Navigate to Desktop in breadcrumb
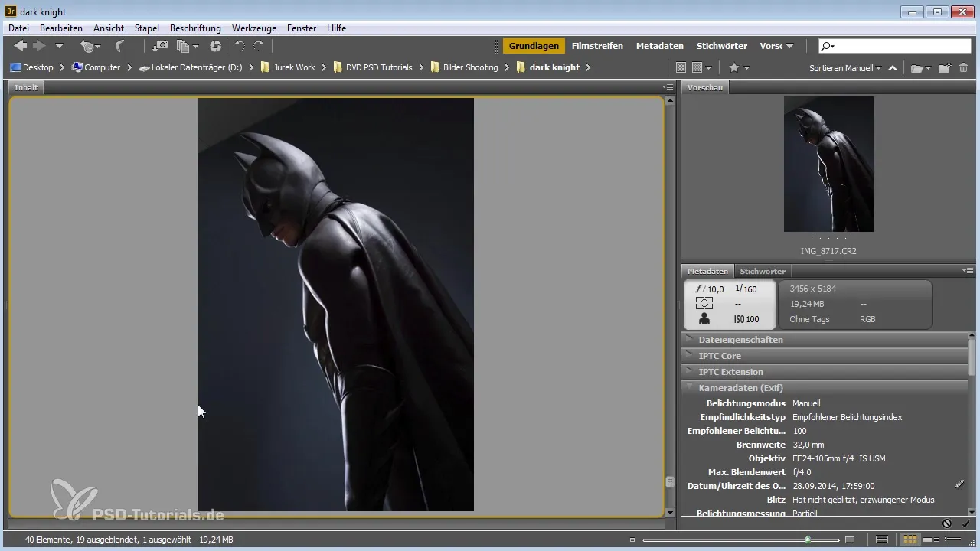 [x=31, y=67]
